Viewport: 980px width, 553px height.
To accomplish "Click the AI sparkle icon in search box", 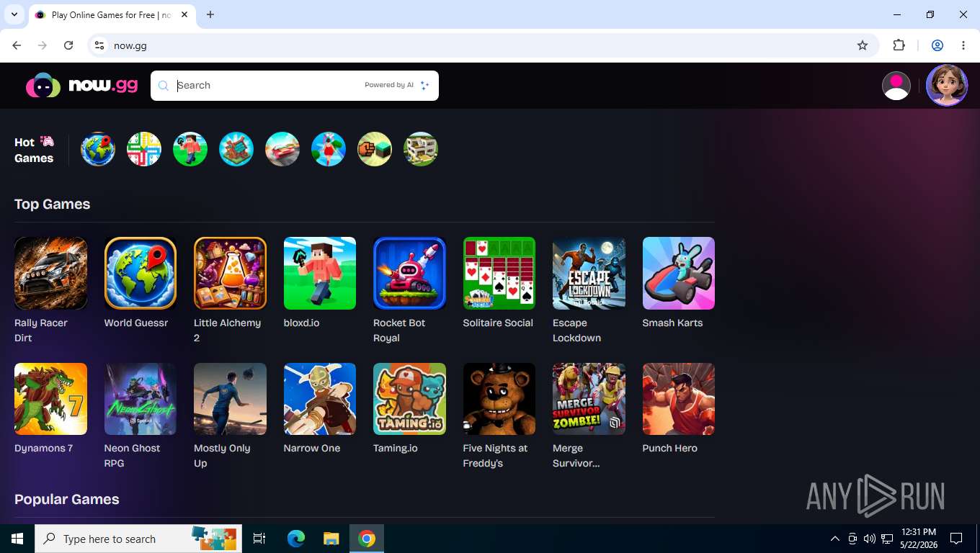I will (x=424, y=85).
